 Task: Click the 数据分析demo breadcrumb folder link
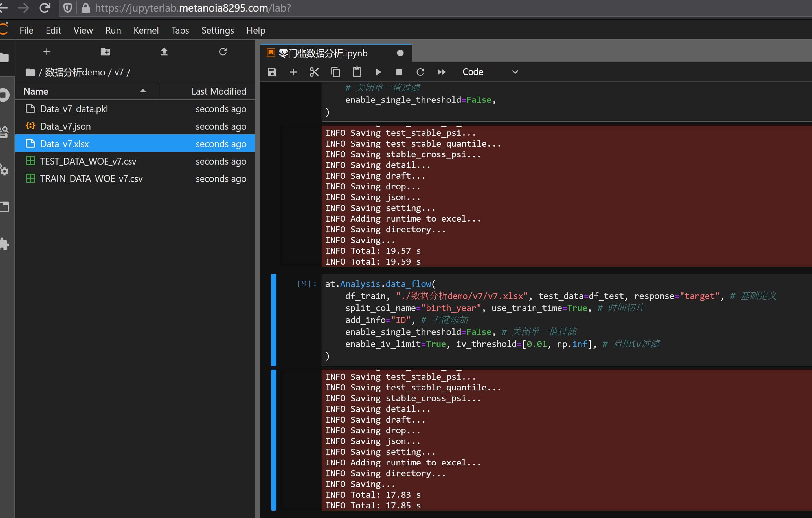click(x=75, y=72)
